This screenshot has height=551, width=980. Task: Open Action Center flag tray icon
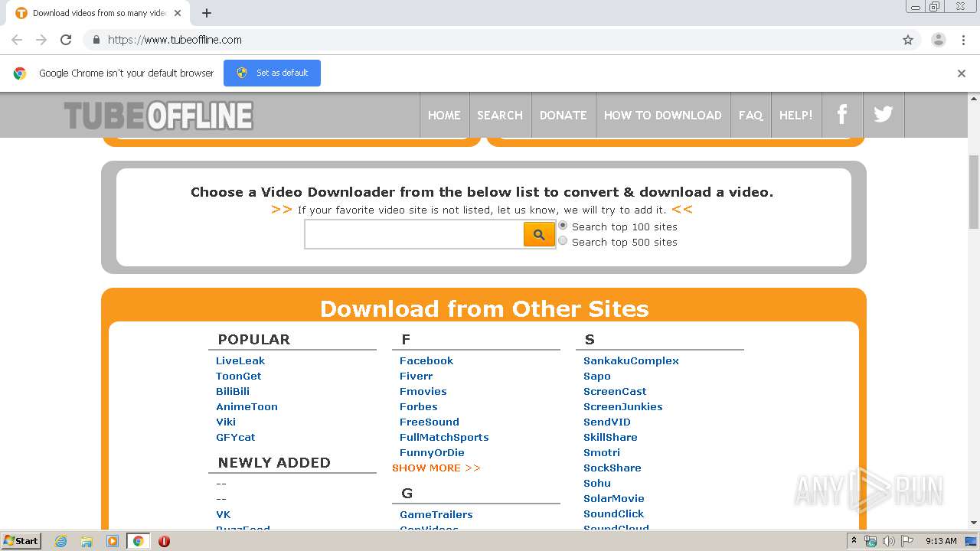point(906,541)
